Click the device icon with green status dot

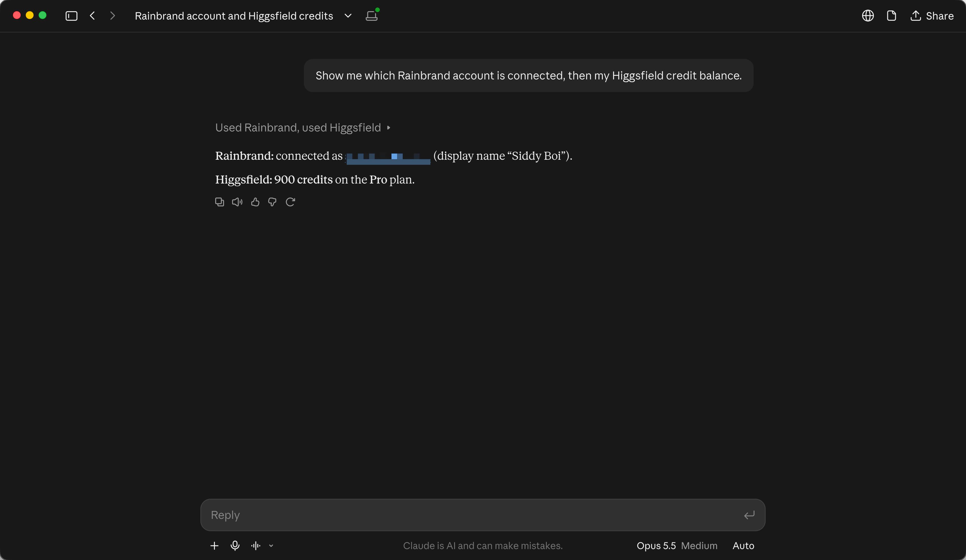[372, 15]
